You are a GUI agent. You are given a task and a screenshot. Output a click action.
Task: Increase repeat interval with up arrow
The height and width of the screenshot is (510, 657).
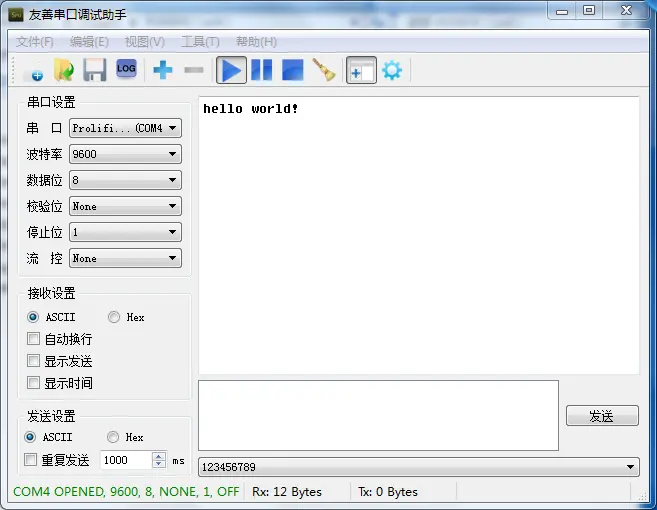[159, 456]
